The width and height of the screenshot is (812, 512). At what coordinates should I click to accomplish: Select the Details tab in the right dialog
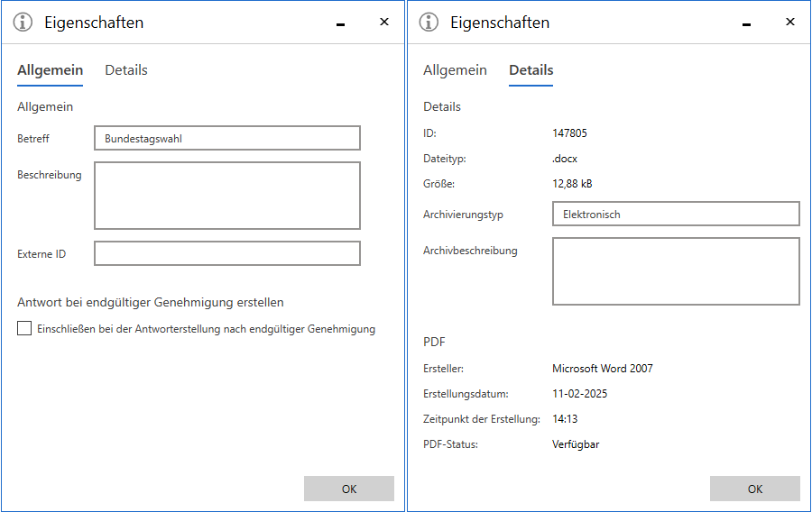pos(531,70)
